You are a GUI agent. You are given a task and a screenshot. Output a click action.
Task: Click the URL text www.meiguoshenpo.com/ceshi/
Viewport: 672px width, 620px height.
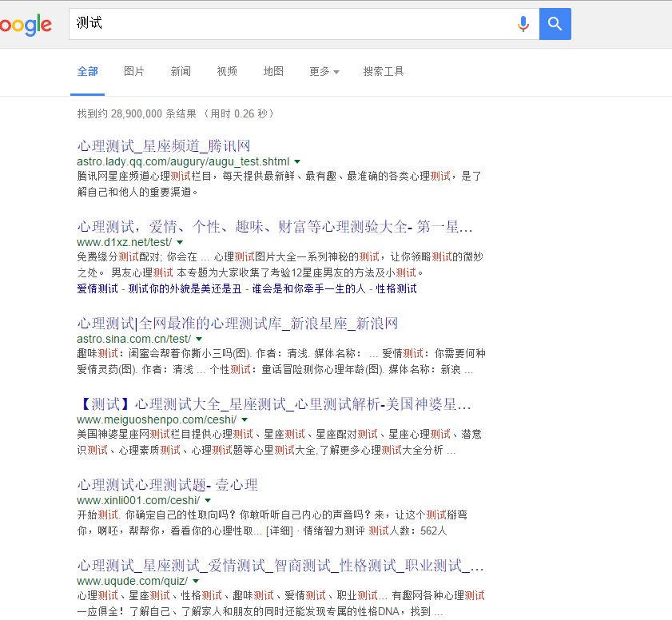coord(157,419)
